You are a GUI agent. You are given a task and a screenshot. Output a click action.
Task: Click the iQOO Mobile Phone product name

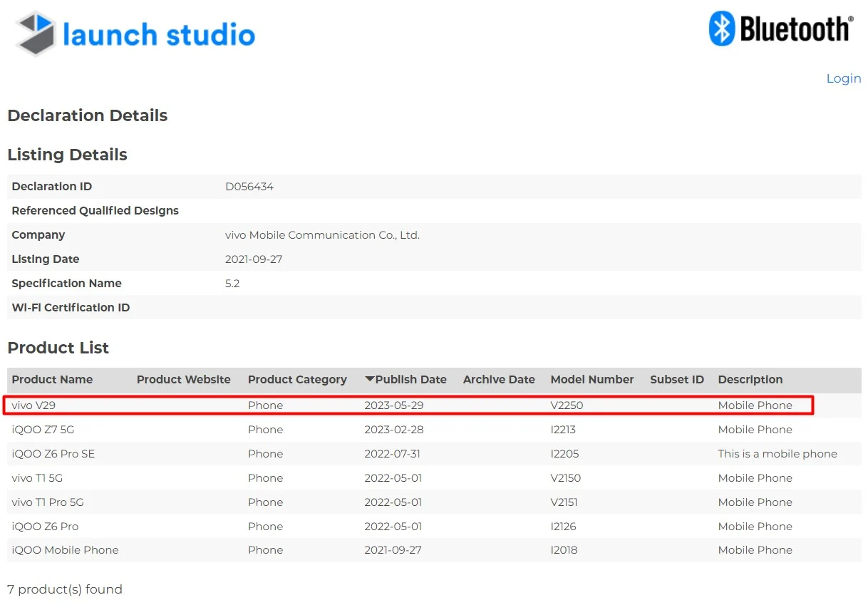tap(65, 550)
